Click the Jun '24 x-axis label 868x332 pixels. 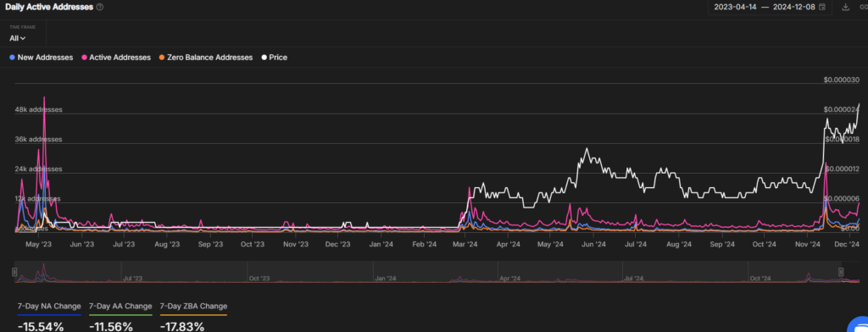coord(594,243)
